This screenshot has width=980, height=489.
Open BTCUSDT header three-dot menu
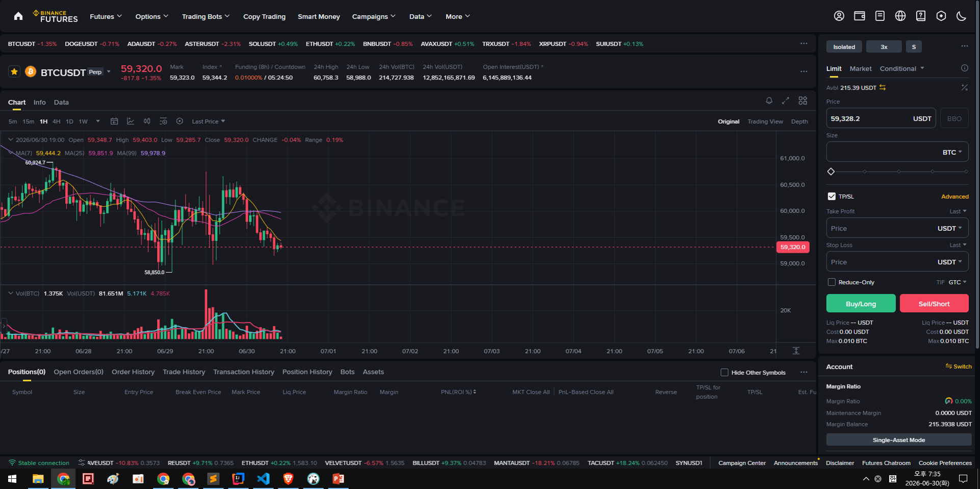pyautogui.click(x=804, y=72)
